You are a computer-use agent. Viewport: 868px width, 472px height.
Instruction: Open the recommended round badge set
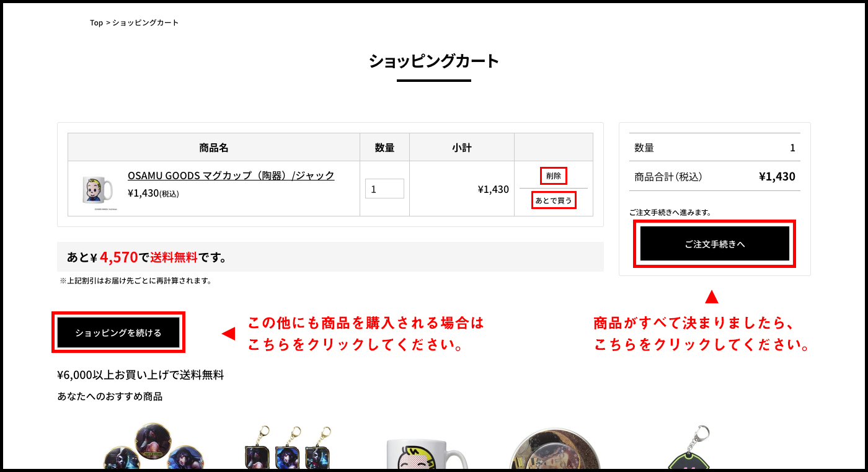(x=153, y=448)
